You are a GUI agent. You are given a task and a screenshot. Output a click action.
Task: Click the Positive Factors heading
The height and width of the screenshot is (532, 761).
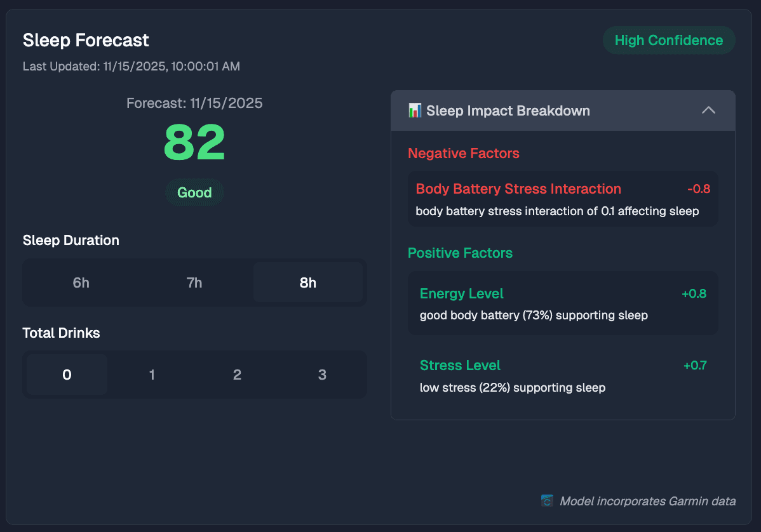[x=460, y=253]
